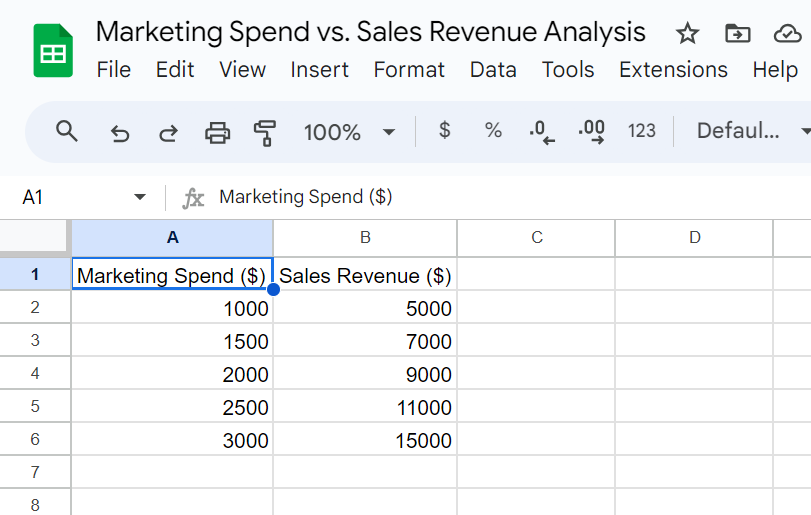This screenshot has width=811, height=515.
Task: Increase decimal places
Action: pos(592,132)
